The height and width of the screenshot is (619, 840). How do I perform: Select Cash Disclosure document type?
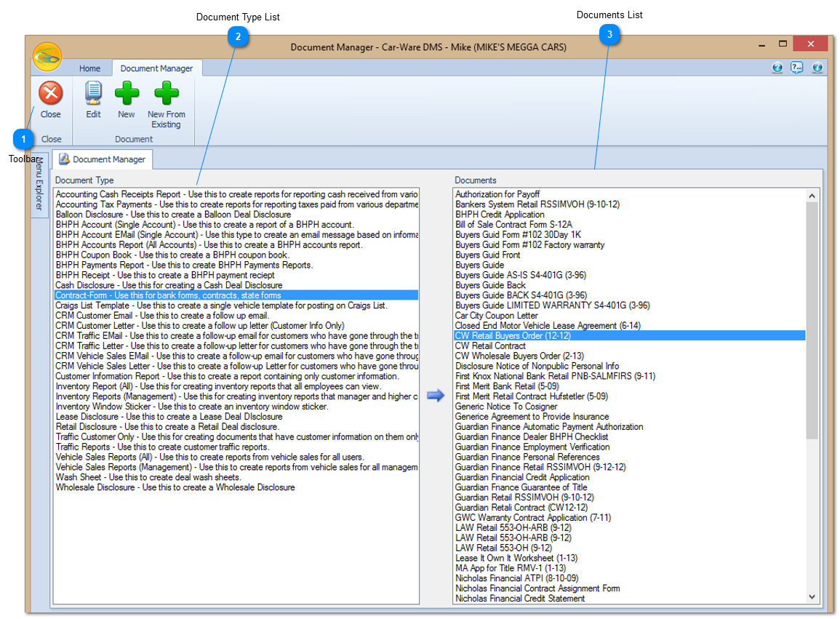pyautogui.click(x=236, y=286)
